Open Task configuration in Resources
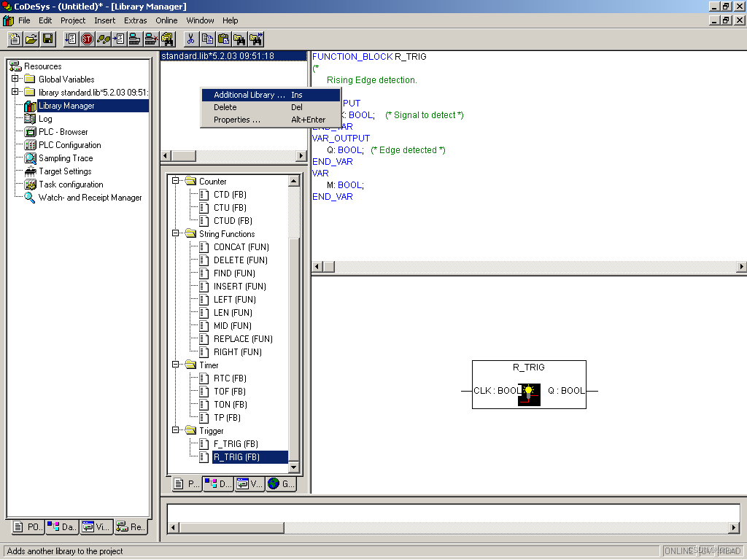 point(71,184)
